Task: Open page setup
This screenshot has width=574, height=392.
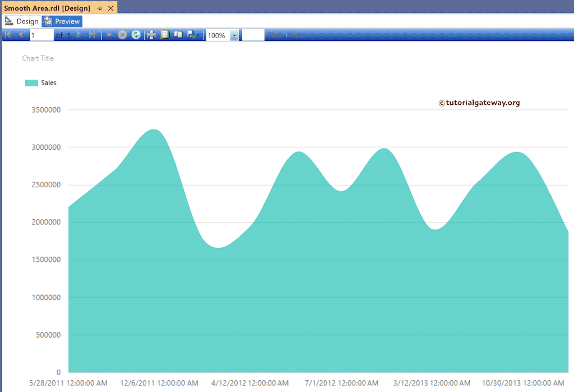Action: point(178,35)
